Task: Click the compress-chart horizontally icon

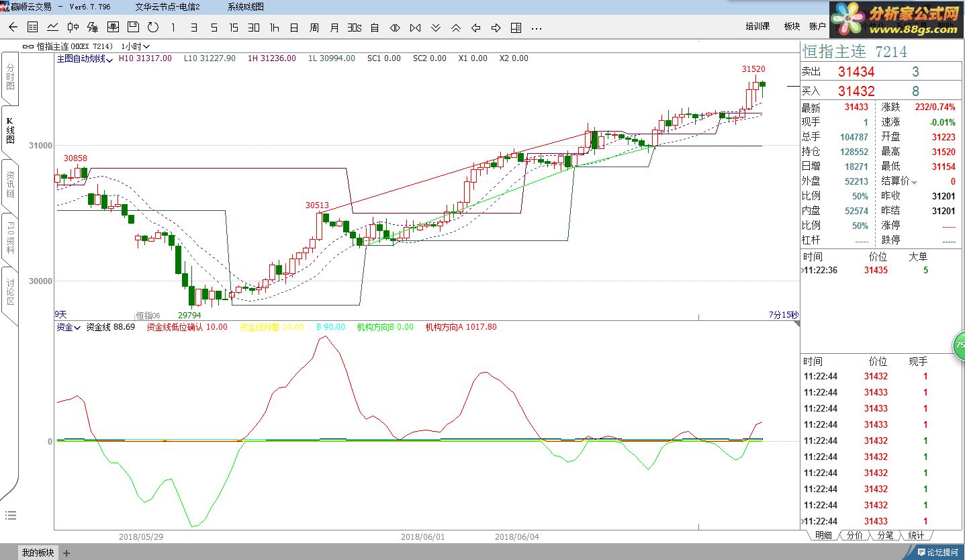Action: 415,28
